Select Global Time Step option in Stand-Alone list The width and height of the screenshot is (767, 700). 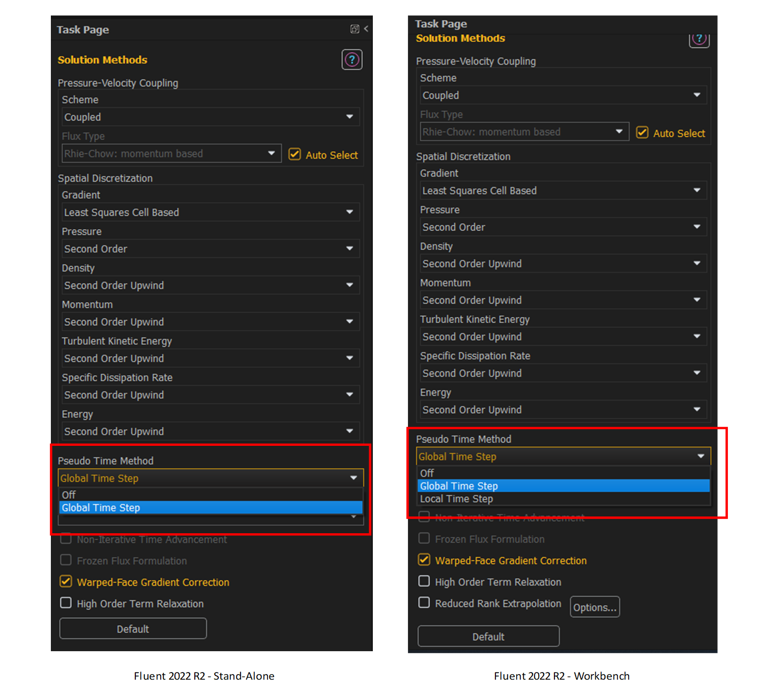211,507
